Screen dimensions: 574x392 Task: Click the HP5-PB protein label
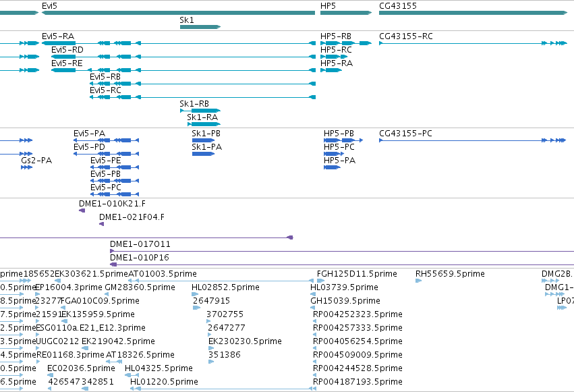339,134
